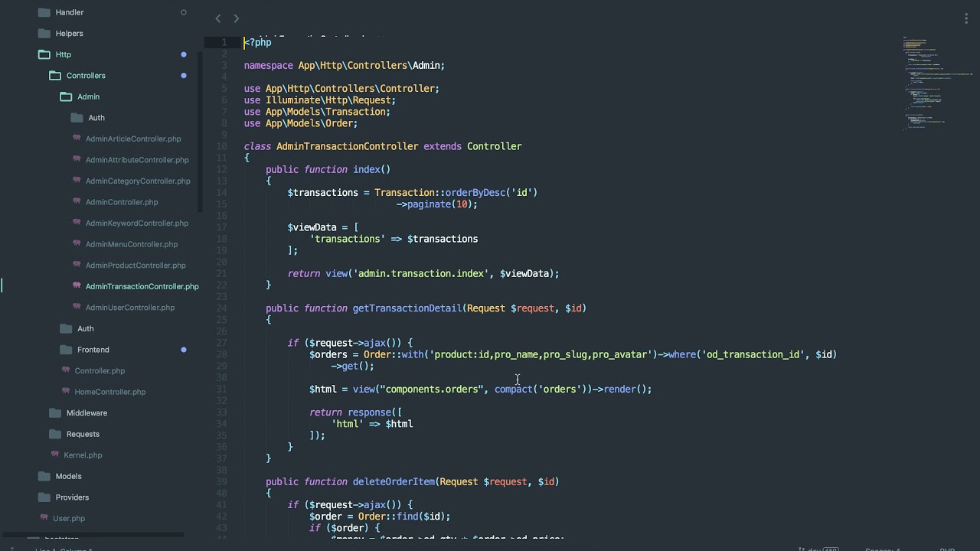
Task: Click the PHP file icon beside User.php
Action: coord(44,518)
